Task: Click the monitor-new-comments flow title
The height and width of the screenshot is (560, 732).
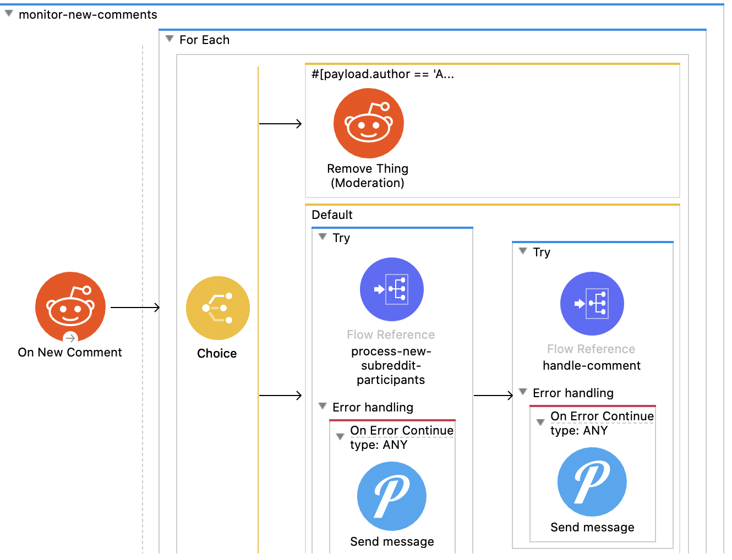Action: point(88,15)
